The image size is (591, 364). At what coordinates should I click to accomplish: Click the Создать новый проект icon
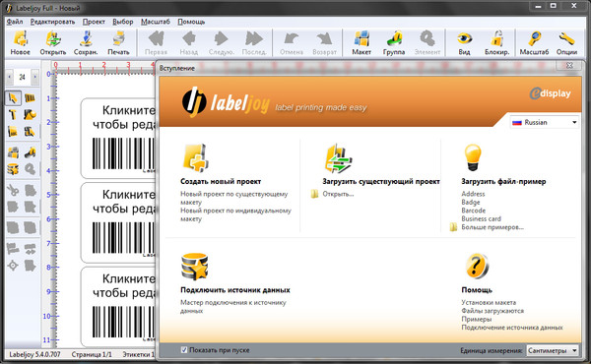click(x=195, y=158)
